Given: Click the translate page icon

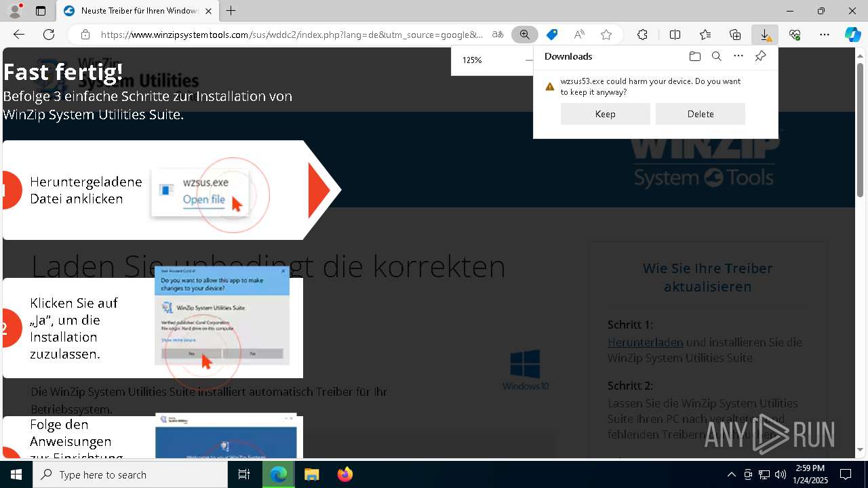Looking at the screenshot, I should pos(498,35).
